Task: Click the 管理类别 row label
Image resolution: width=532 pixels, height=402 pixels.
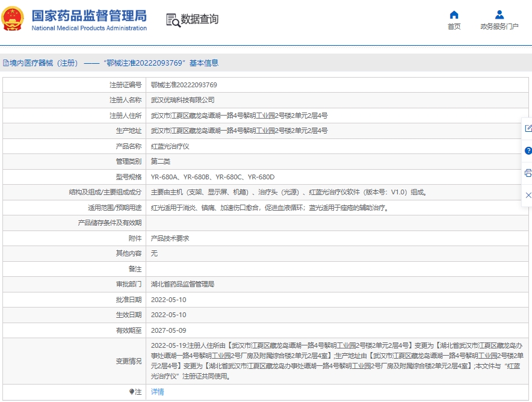Action: pyautogui.click(x=129, y=161)
